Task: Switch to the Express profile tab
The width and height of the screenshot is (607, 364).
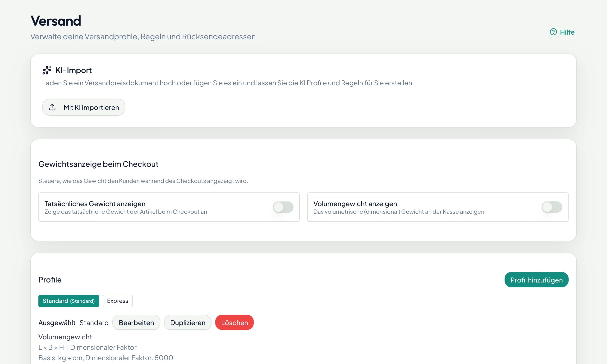Action: [118, 301]
